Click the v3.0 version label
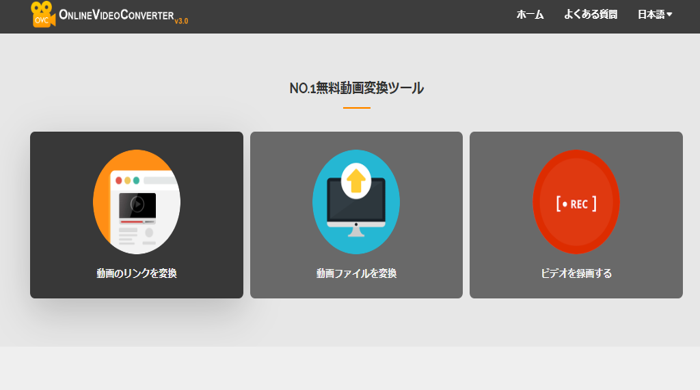 pos(181,21)
